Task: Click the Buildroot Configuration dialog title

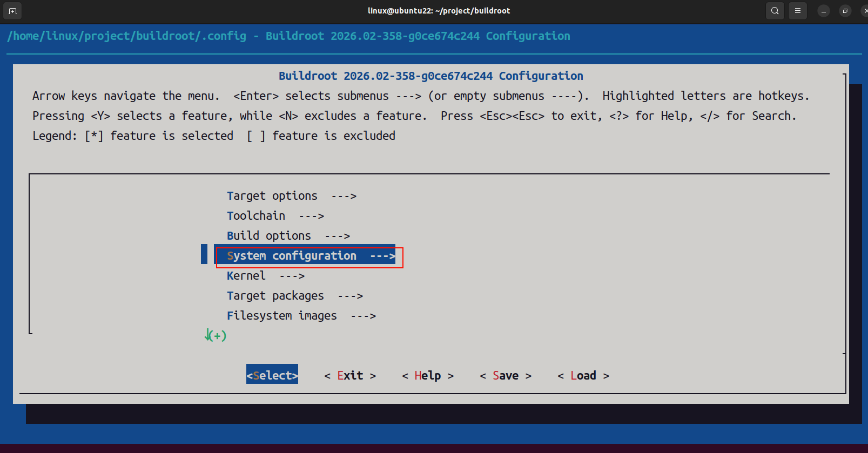Action: 431,76
